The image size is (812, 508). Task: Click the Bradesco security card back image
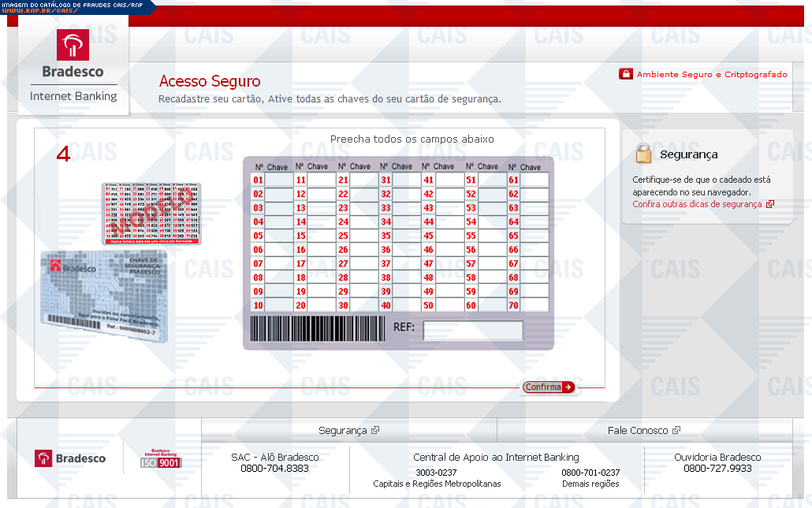104,291
